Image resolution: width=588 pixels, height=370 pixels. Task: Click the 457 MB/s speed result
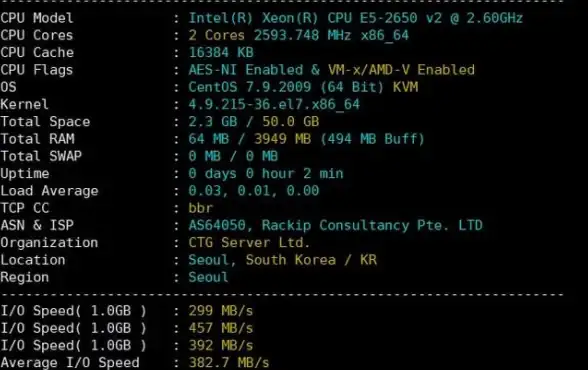[221, 328]
